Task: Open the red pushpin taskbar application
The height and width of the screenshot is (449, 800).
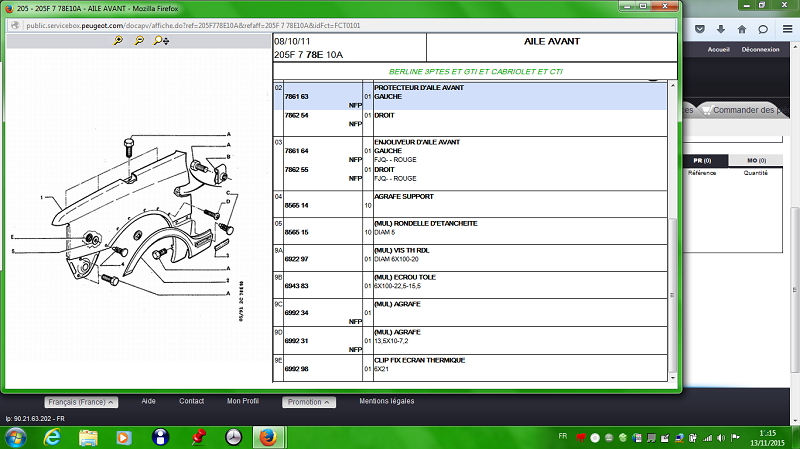Action: pos(198,438)
